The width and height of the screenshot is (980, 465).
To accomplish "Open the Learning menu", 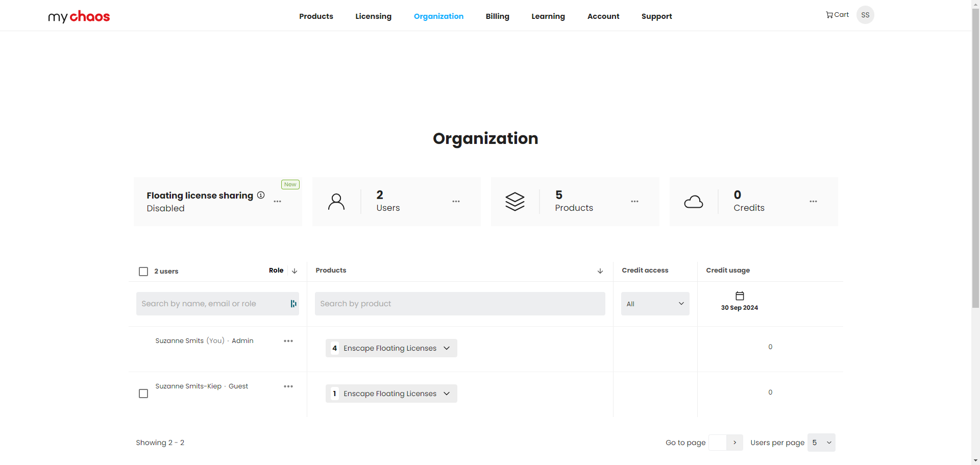I will (548, 16).
